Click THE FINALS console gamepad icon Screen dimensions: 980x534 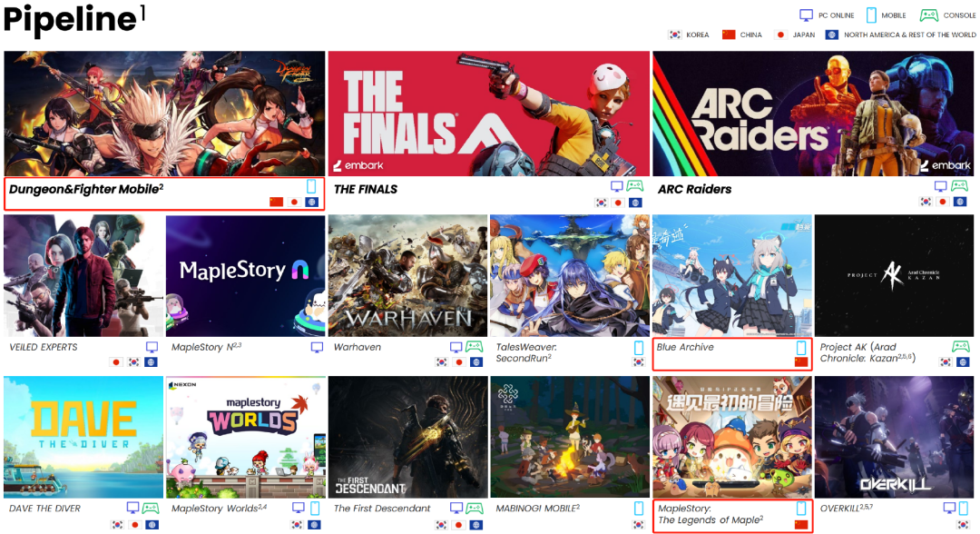point(635,186)
